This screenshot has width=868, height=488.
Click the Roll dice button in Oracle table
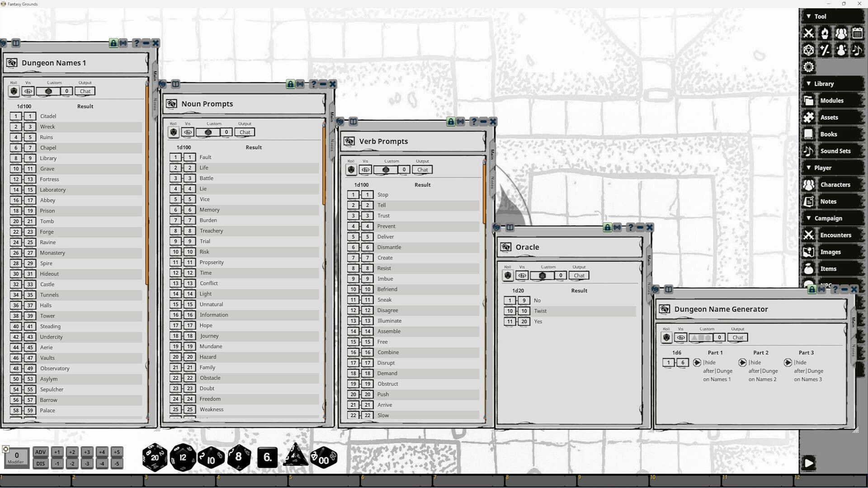point(508,276)
